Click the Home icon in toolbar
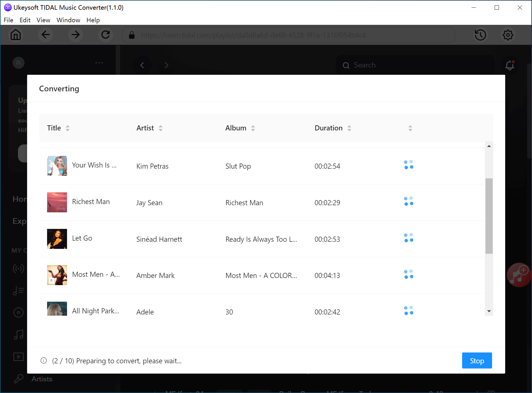The height and width of the screenshot is (393, 532). click(16, 35)
